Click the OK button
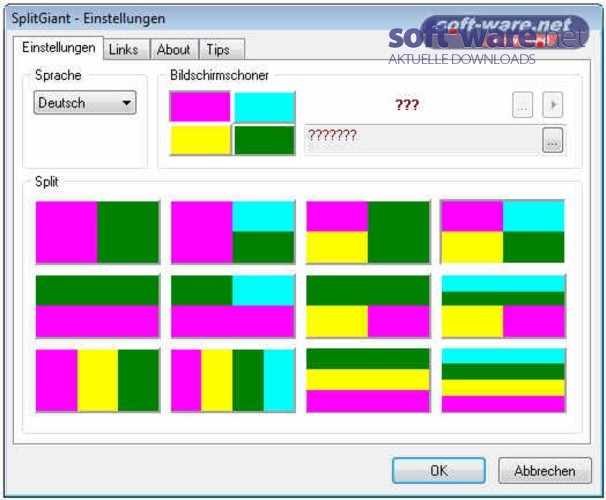 [439, 471]
